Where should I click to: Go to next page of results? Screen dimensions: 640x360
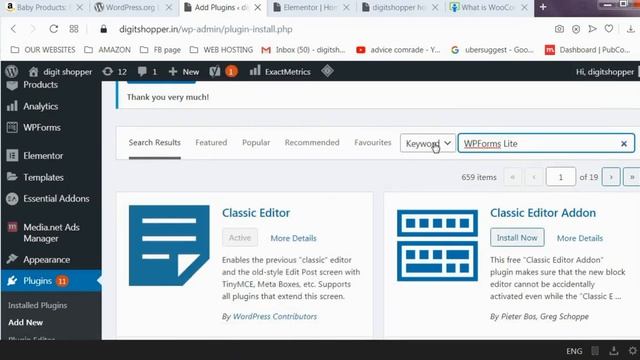click(x=611, y=177)
